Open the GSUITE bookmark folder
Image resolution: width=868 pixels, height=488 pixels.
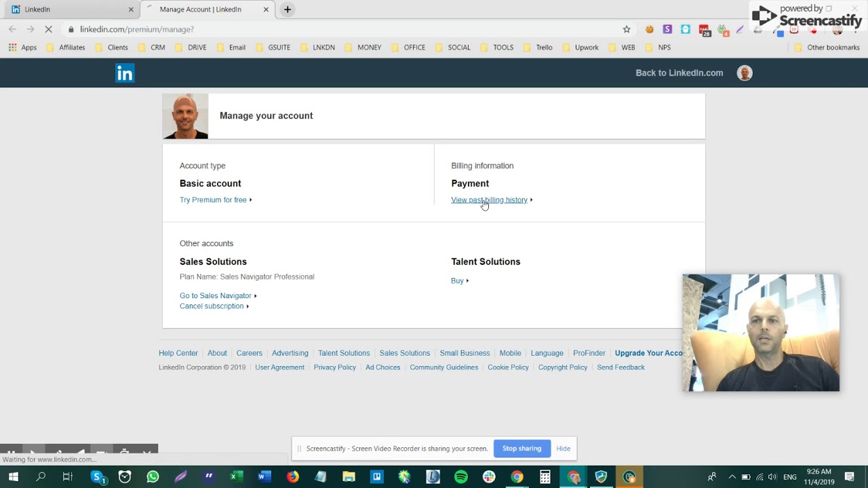coord(273,47)
